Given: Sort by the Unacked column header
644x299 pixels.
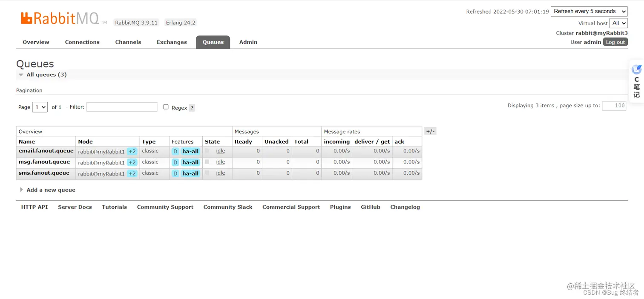Looking at the screenshot, I should [x=276, y=141].
